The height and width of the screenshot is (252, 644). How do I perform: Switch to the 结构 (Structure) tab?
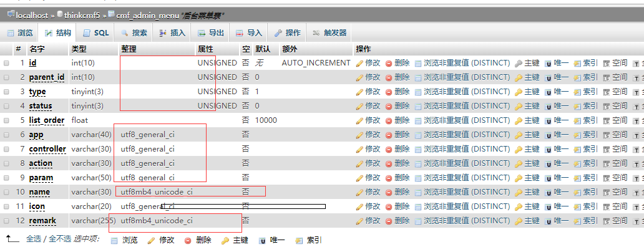pos(58,33)
